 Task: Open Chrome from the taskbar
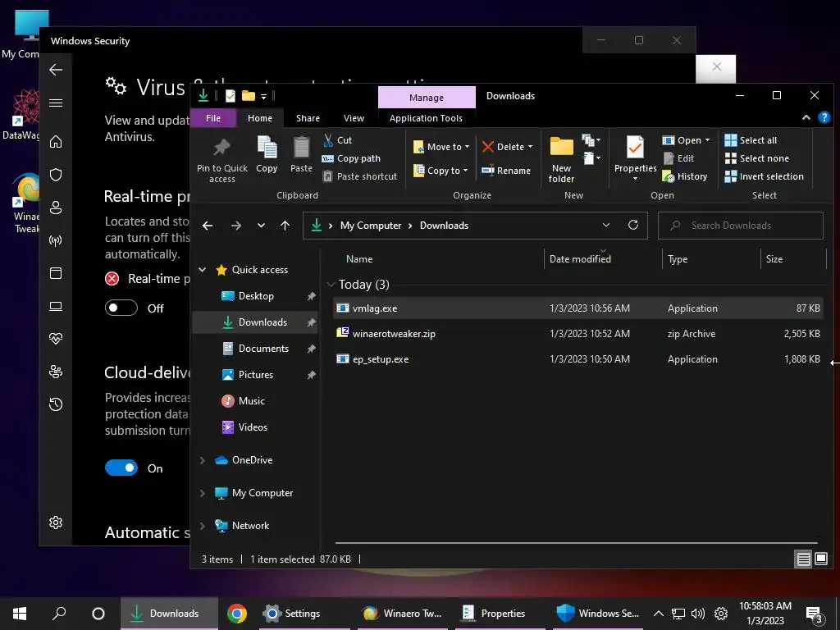pos(237,614)
